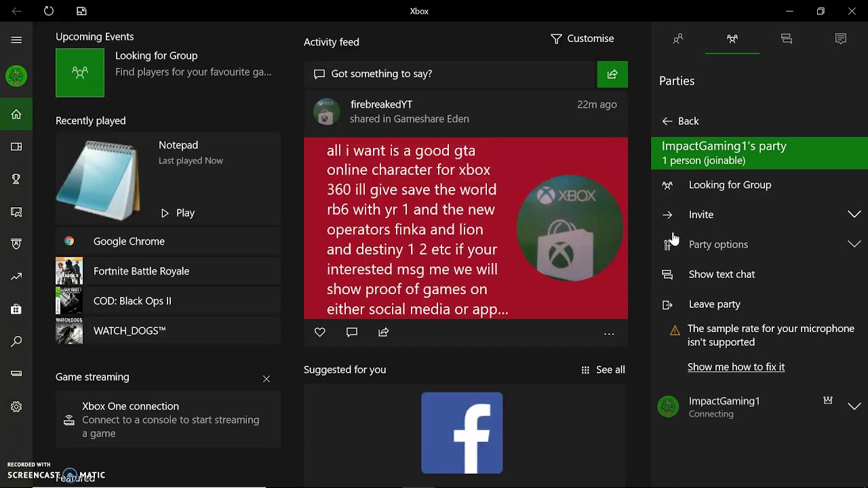Open Microsoft Store bag icon
This screenshot has width=868, height=488.
16,309
